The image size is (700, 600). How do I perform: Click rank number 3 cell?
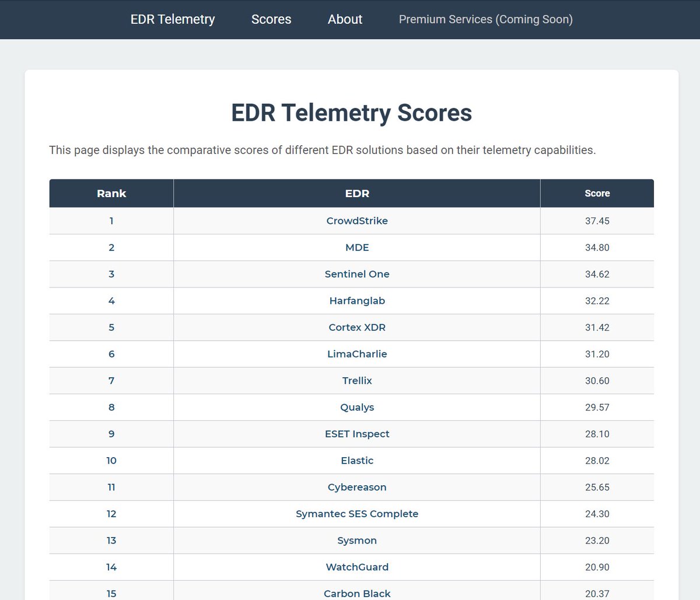111,274
